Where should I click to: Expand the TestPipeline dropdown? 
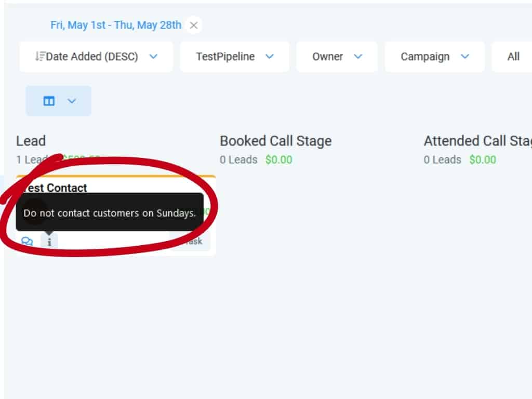point(234,57)
